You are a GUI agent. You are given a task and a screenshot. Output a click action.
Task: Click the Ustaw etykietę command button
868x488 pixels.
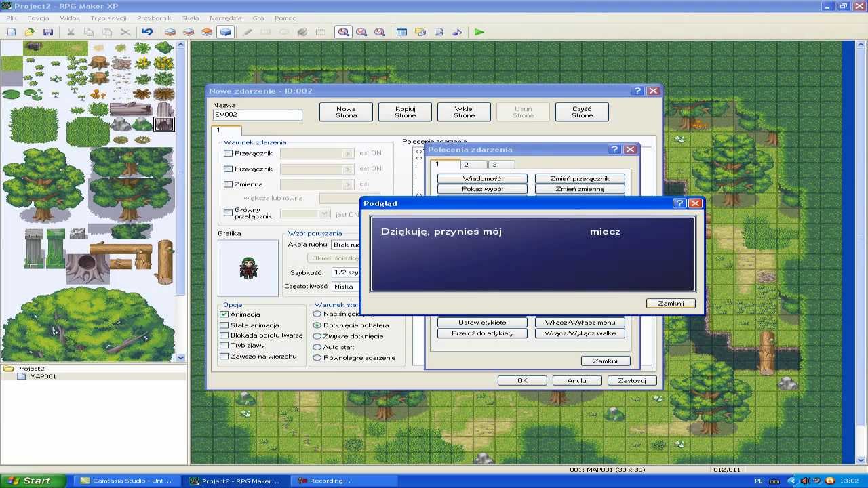coord(482,323)
